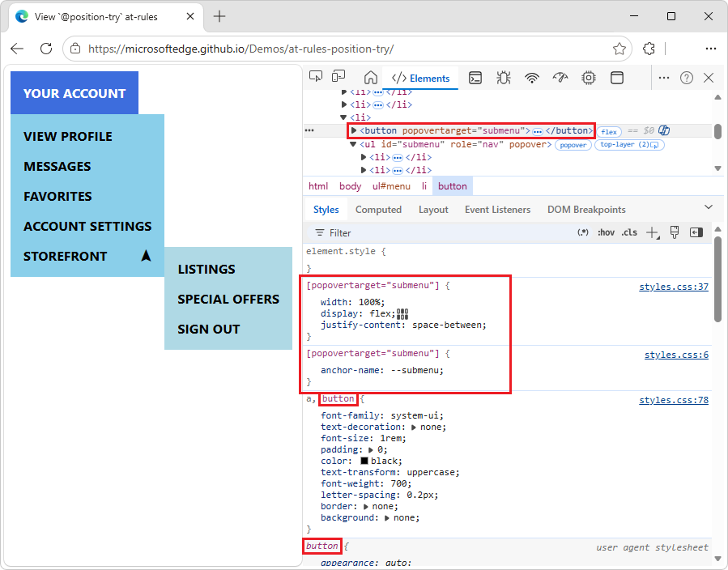The width and height of the screenshot is (728, 570).
Task: Reload the page with refresh icon
Action: [x=46, y=49]
